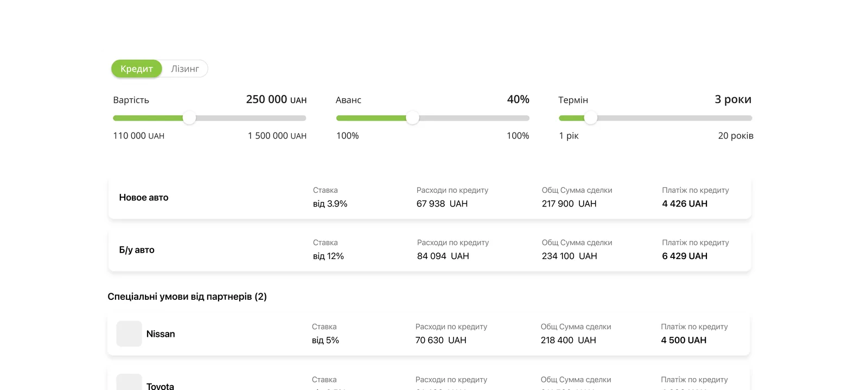Click the 217 900 UAH total sum
Viewport: 868px width, 390px height.
(x=569, y=204)
